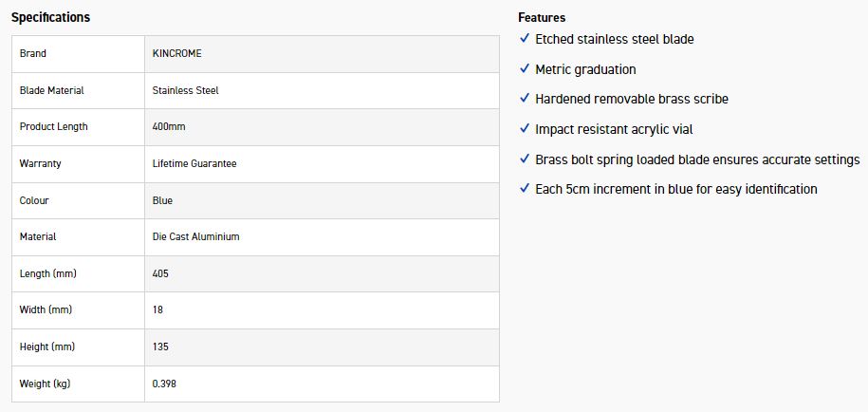Click the 400mm product length value
This screenshot has width=868, height=412.
(169, 127)
